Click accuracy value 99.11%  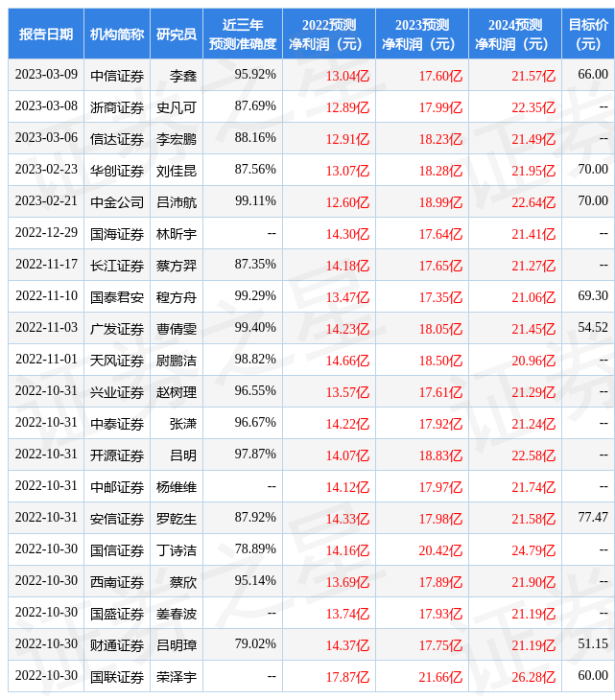[255, 201]
